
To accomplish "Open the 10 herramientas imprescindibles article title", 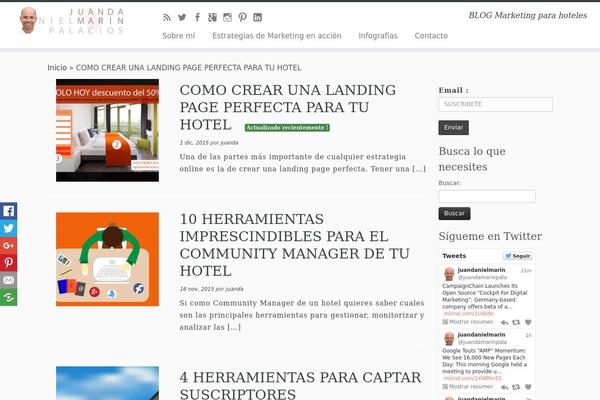I will pyautogui.click(x=294, y=245).
